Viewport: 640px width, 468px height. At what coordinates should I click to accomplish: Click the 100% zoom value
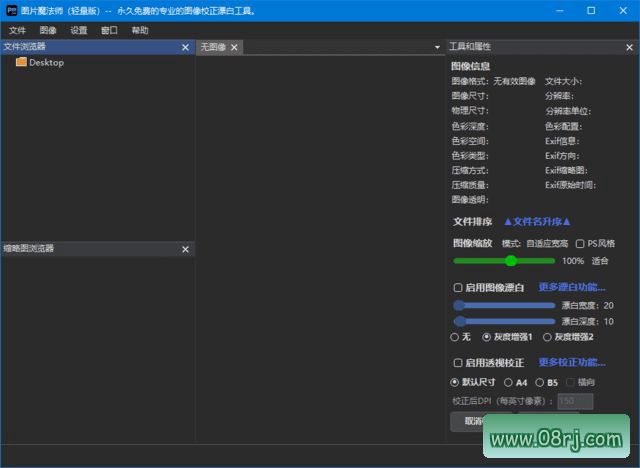(573, 261)
